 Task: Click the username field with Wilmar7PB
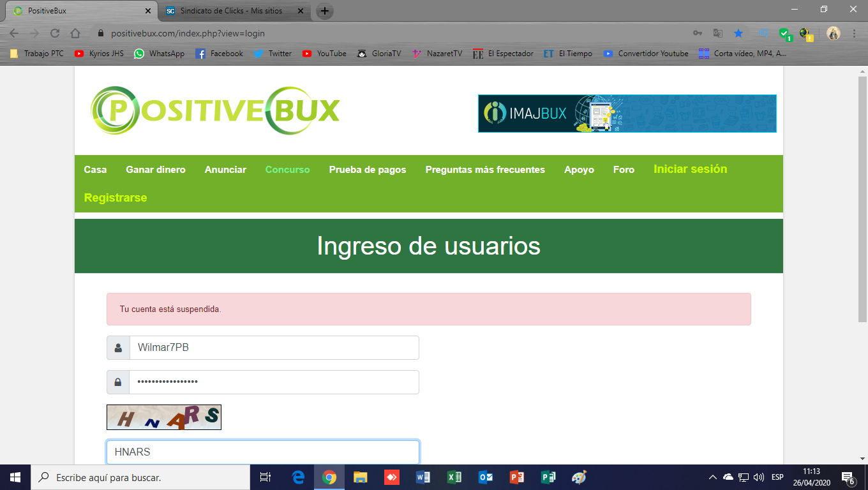click(x=274, y=348)
